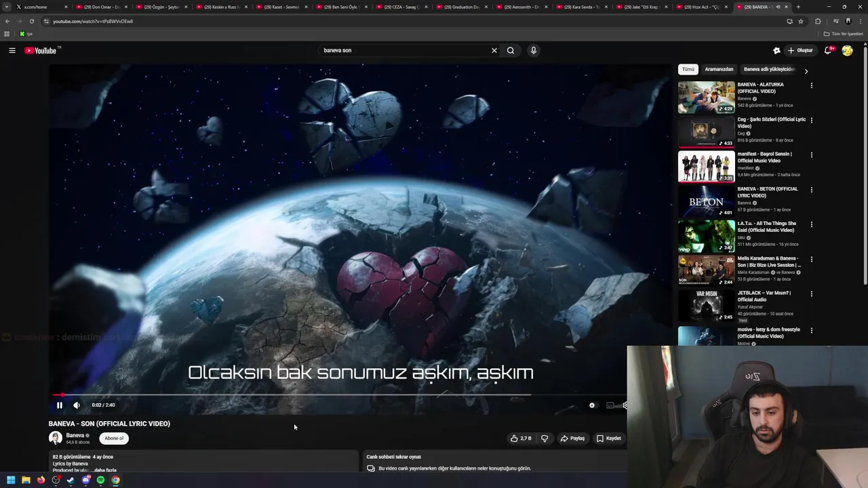Run search with magnifier button
The image size is (868, 488).
point(511,50)
